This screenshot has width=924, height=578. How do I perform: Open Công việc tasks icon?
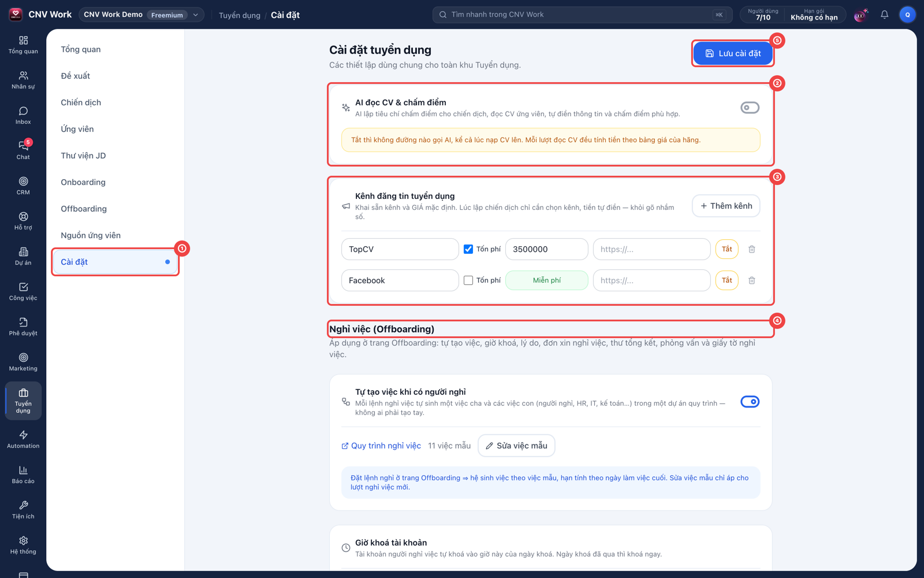(x=23, y=292)
